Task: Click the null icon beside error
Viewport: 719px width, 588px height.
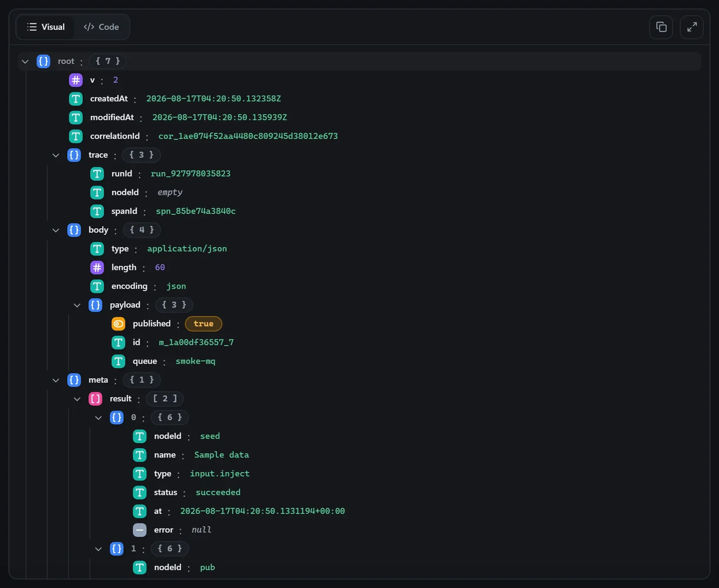Action: 140,530
